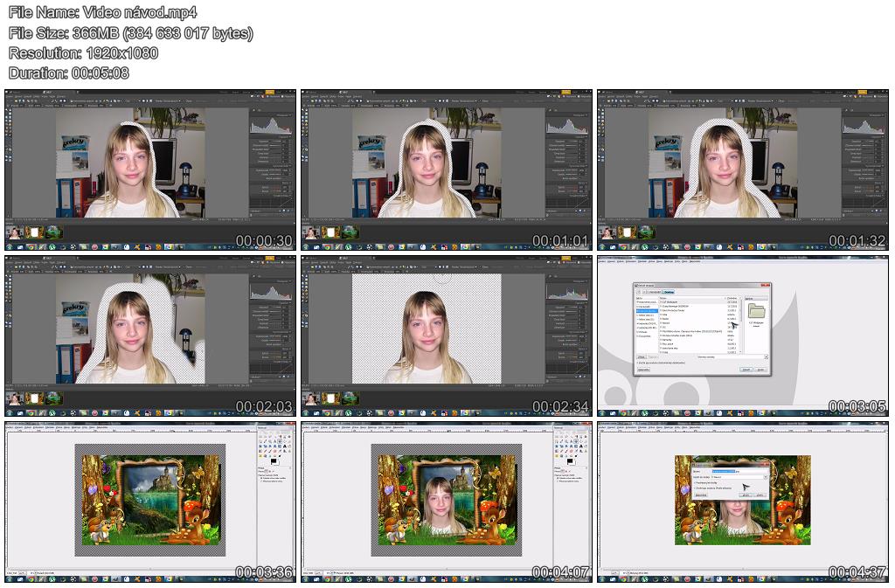Click top tool in Zoner left toolbar, 00:01:01 frame
895x588 pixels.
304,111
